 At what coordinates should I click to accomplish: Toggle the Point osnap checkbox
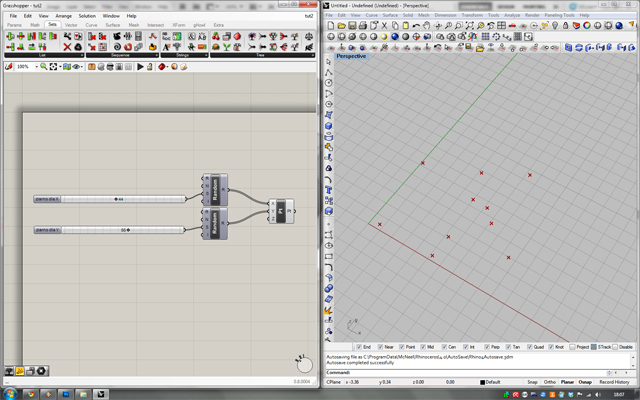[x=402, y=347]
